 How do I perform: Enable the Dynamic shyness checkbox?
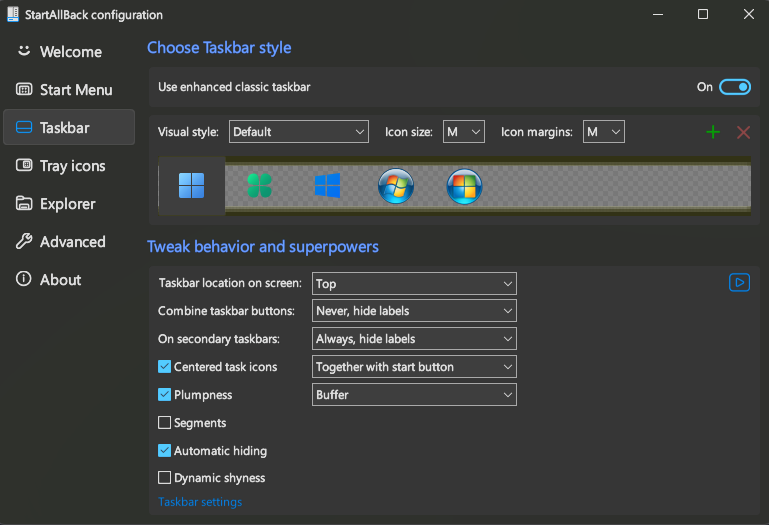click(165, 478)
